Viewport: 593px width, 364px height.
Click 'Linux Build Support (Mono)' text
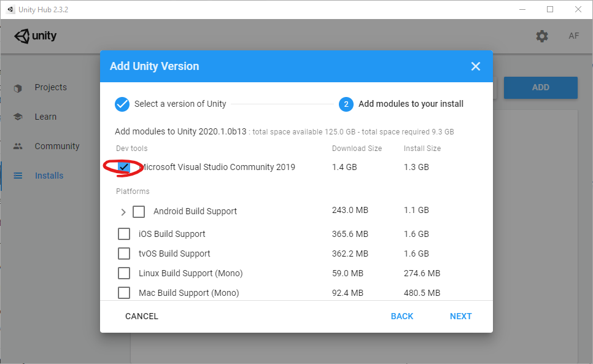190,273
